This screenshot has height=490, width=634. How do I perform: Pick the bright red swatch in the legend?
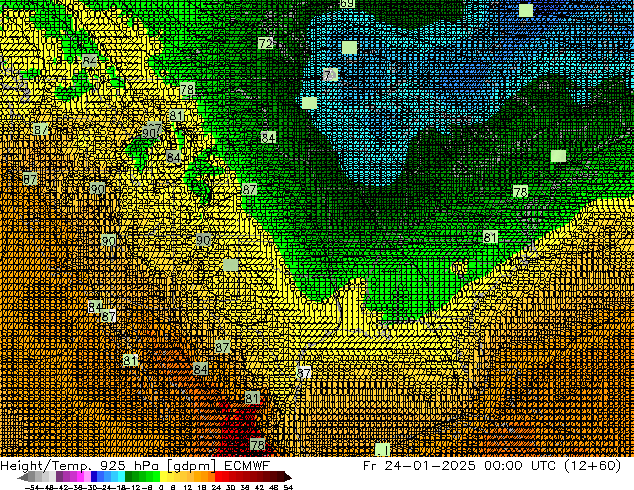click(x=219, y=477)
